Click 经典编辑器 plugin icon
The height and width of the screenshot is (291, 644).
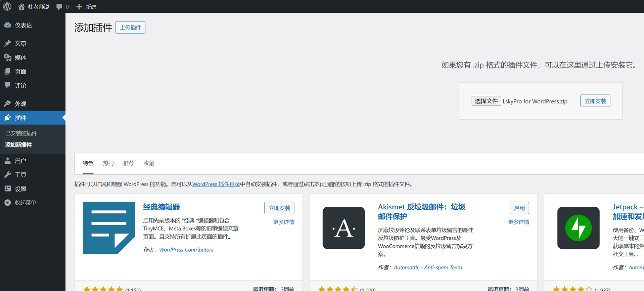pyautogui.click(x=109, y=228)
